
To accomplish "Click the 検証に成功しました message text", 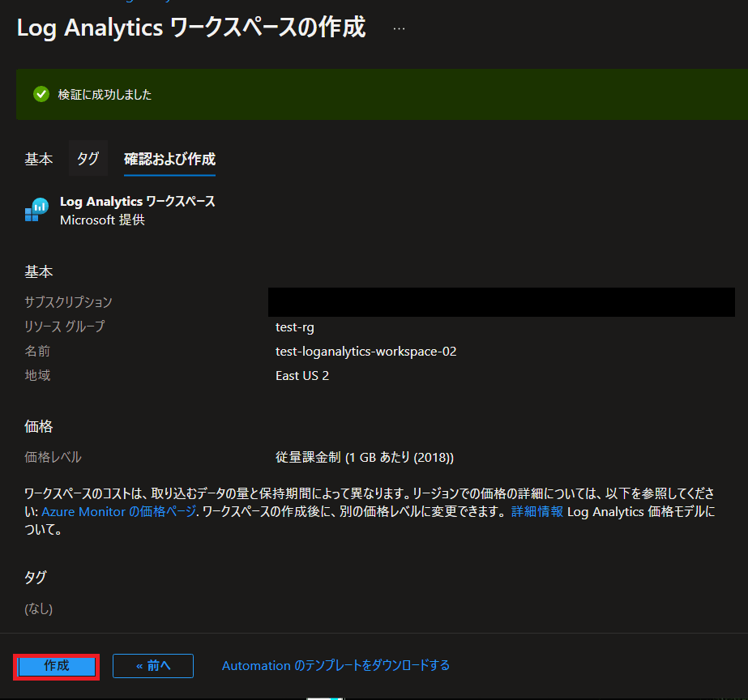I will coord(105,95).
